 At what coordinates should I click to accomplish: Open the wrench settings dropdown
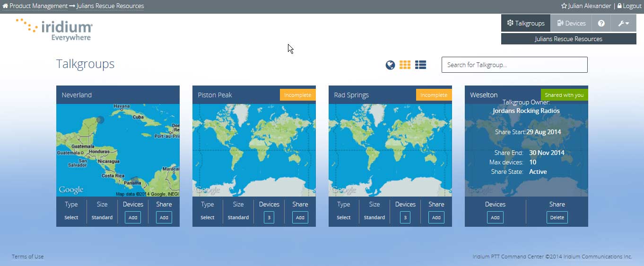pyautogui.click(x=623, y=23)
